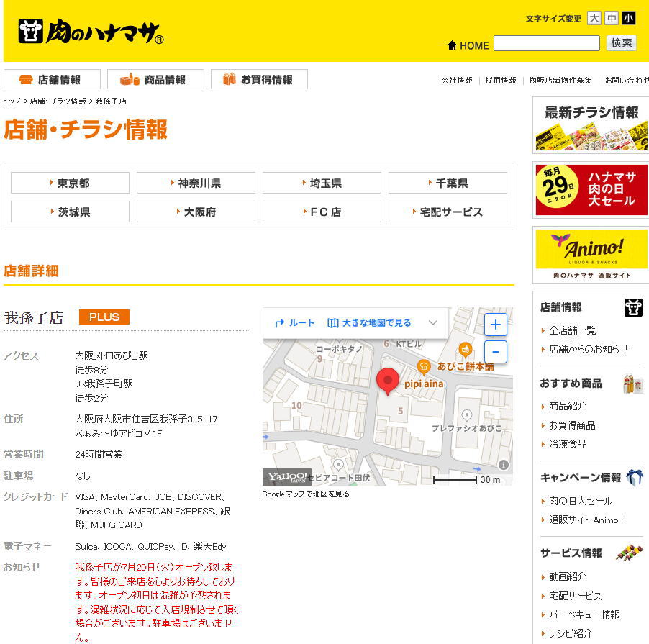
Task: Click the gift icon beside キャンペーン情報
Action: [635, 477]
